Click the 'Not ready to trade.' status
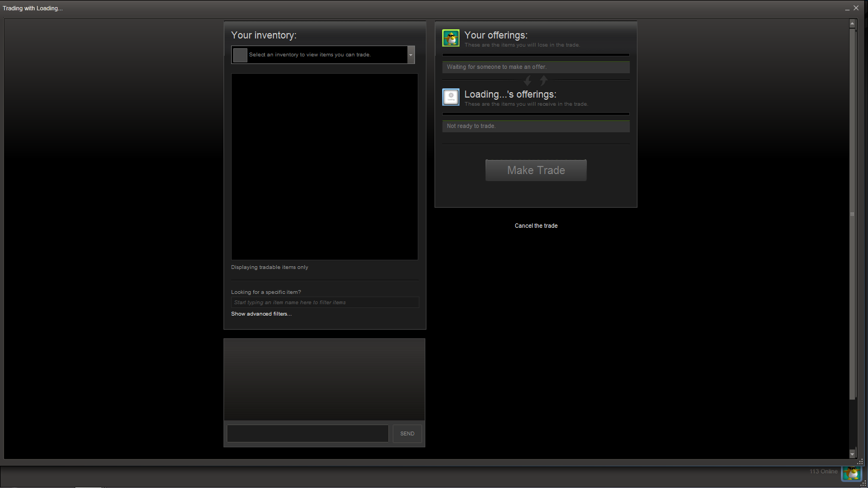This screenshot has height=488, width=868. [x=536, y=126]
